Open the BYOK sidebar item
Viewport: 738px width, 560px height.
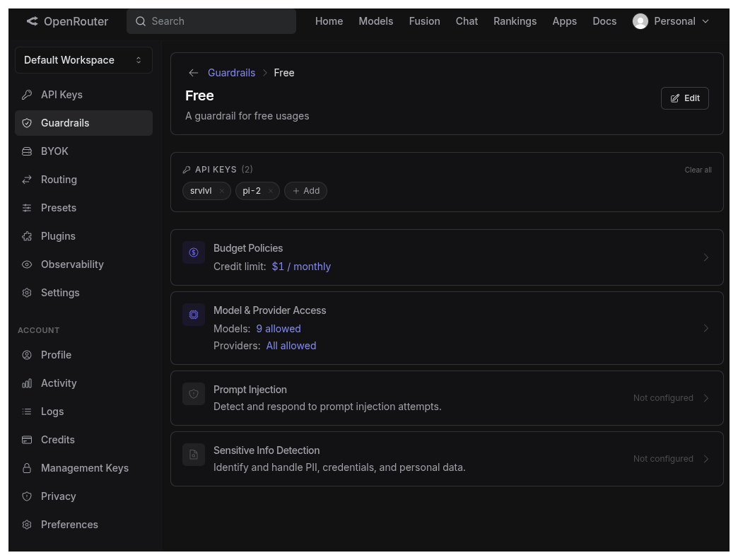[x=84, y=151]
